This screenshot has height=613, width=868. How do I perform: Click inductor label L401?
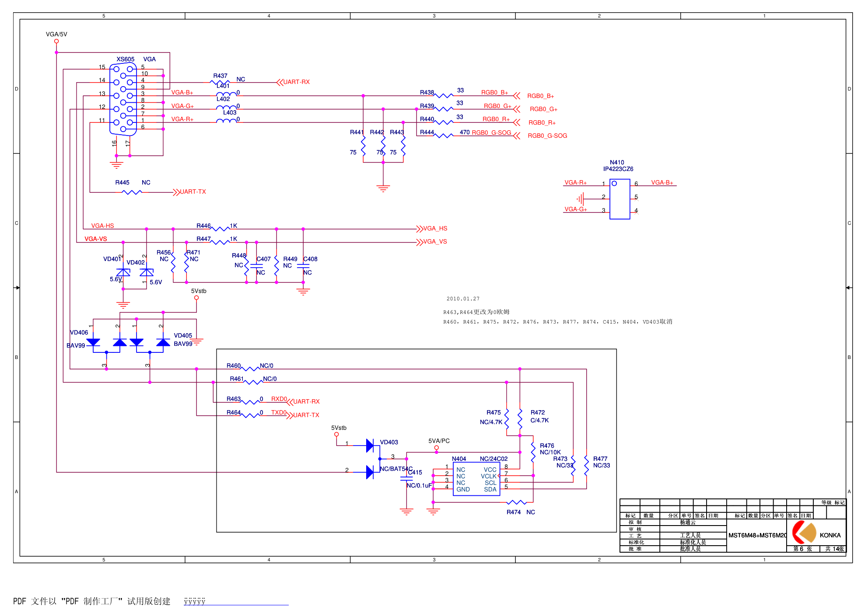click(x=223, y=86)
